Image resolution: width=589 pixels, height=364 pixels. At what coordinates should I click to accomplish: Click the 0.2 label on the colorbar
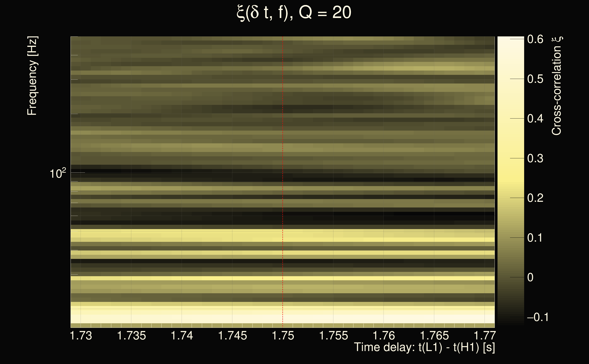click(535, 198)
